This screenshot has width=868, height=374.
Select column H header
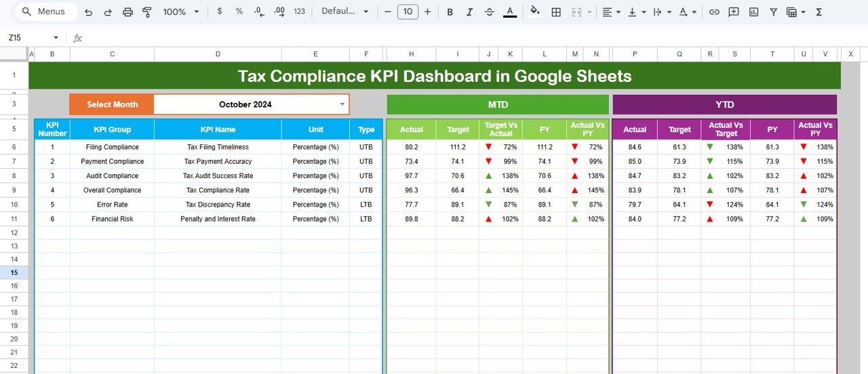[411, 54]
